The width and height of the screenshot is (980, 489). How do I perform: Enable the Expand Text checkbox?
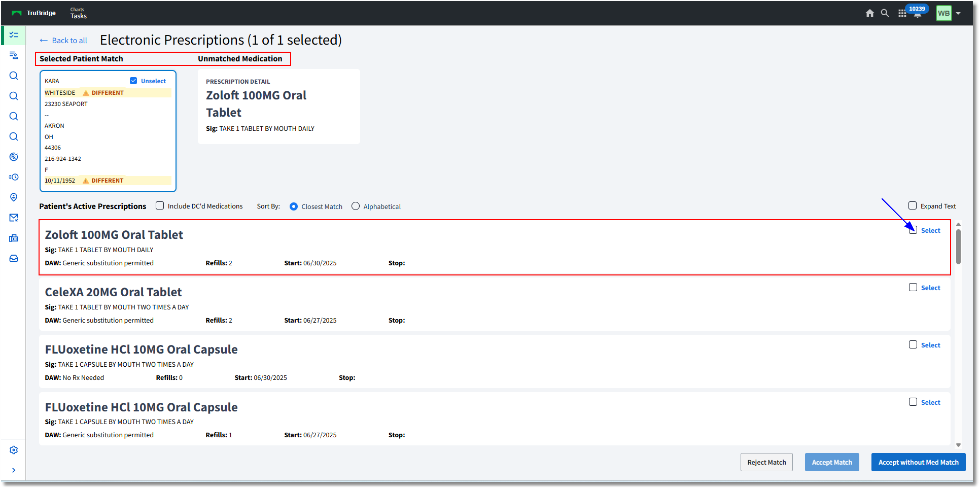click(913, 205)
